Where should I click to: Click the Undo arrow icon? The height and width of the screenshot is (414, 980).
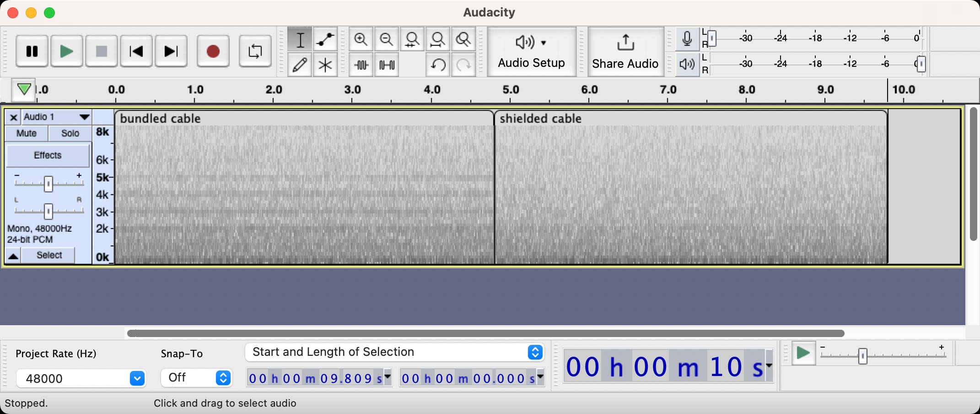click(438, 65)
